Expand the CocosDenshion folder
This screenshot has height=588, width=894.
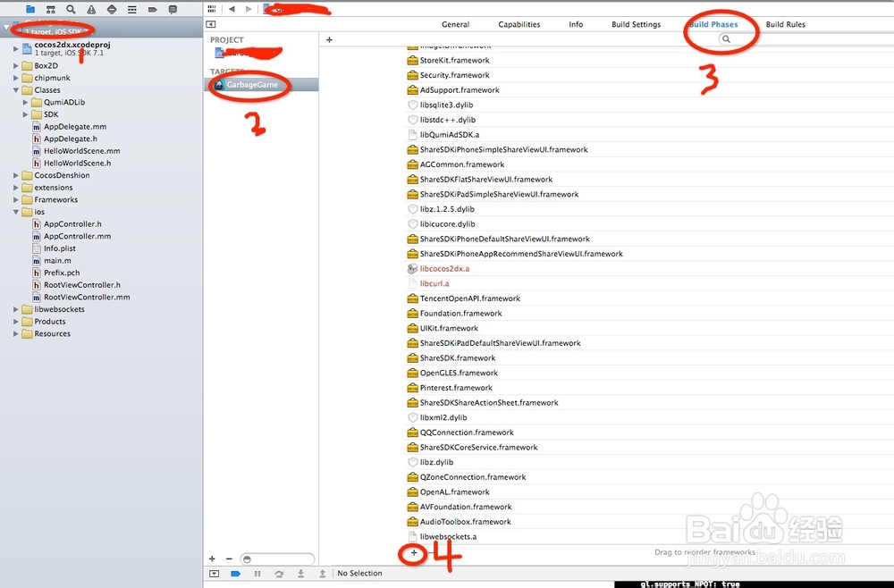click(16, 175)
